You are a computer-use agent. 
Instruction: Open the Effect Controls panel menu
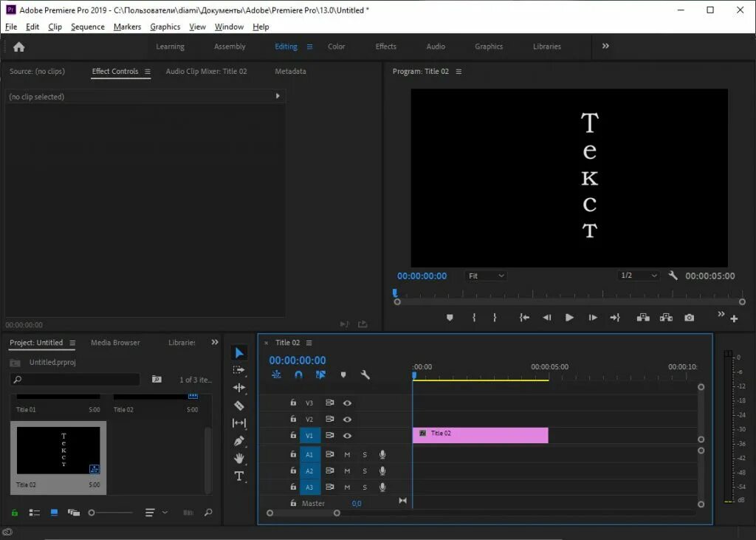[x=148, y=72]
